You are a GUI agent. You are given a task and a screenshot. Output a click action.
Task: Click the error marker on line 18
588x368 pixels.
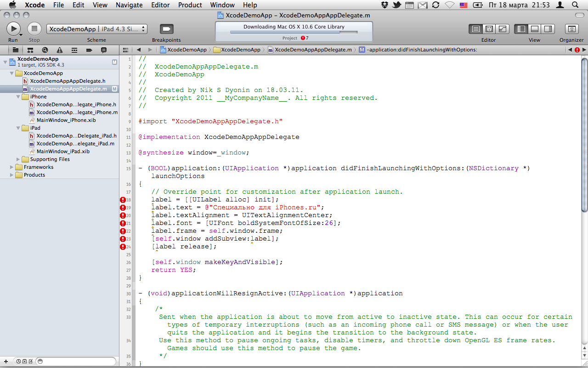tap(123, 200)
